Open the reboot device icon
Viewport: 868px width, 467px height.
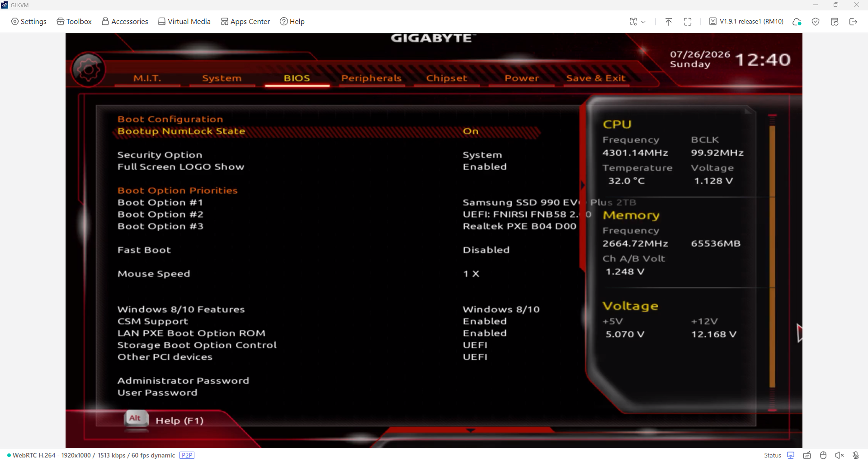pos(835,22)
